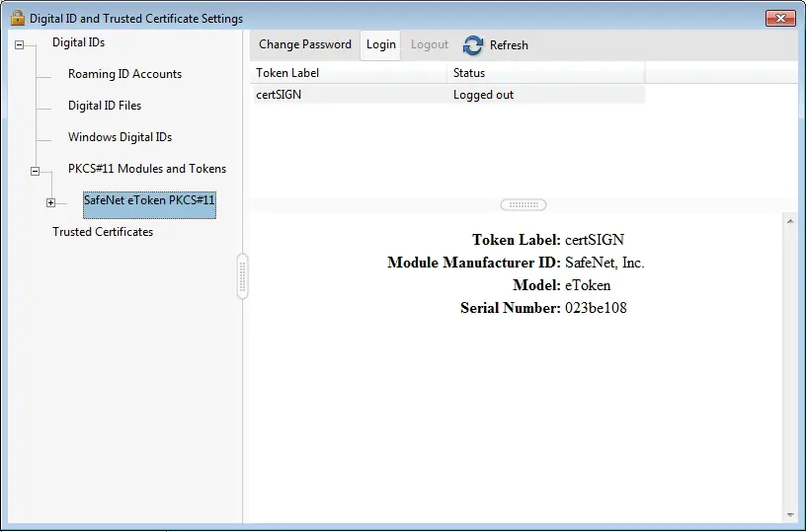Sort by Status column header

coord(545,73)
